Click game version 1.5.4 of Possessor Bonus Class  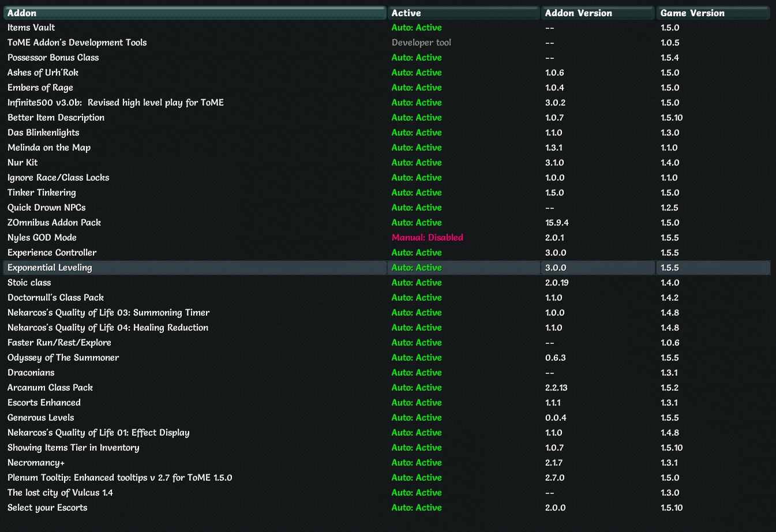click(670, 58)
